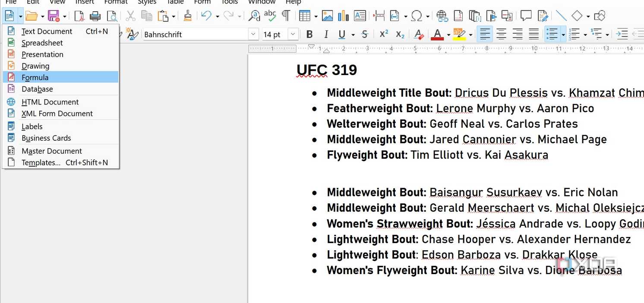Toggle Strikethrough formatting
The height and width of the screenshot is (303, 644).
(x=365, y=35)
